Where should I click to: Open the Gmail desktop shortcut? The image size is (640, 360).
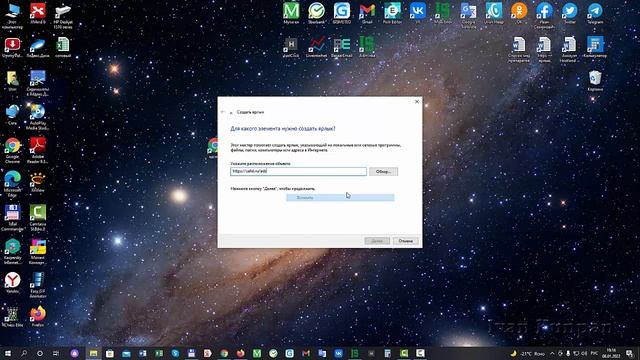click(x=367, y=13)
